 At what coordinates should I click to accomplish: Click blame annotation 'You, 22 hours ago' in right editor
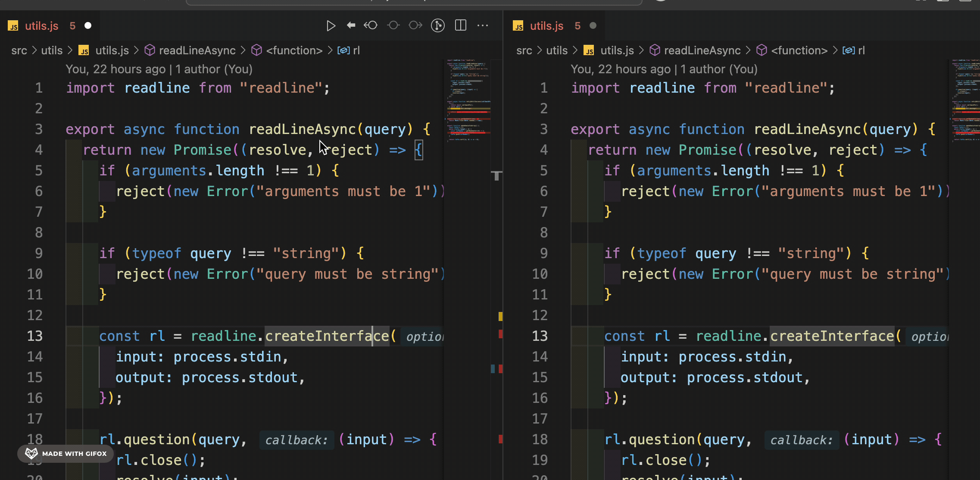point(621,69)
